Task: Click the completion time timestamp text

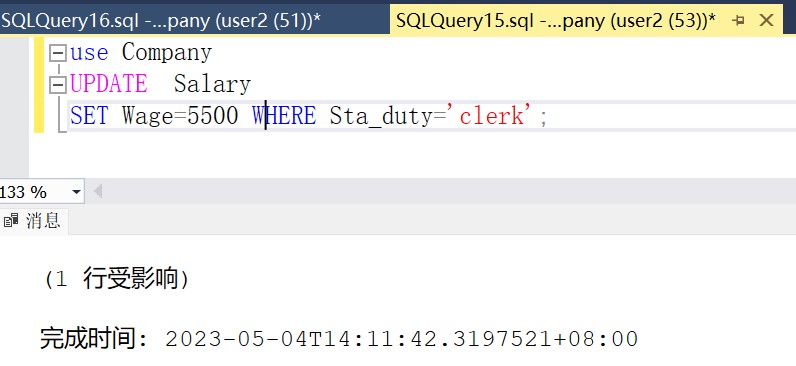Action: (x=402, y=339)
